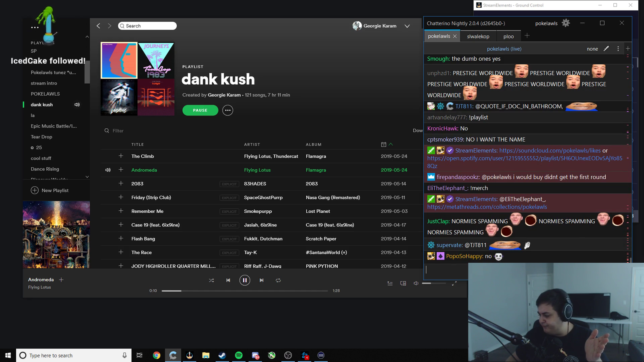Open the play queue in Spotify
The height and width of the screenshot is (362, 644).
click(x=390, y=283)
